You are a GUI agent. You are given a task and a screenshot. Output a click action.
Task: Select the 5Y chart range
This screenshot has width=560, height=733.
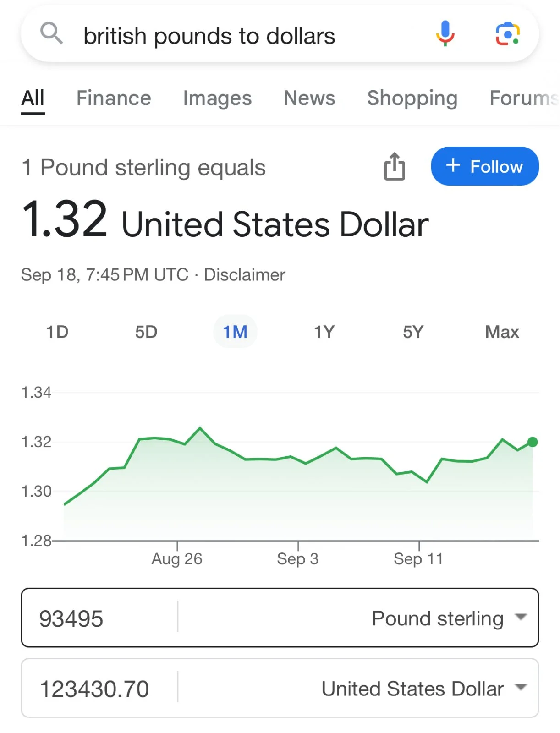tap(413, 332)
